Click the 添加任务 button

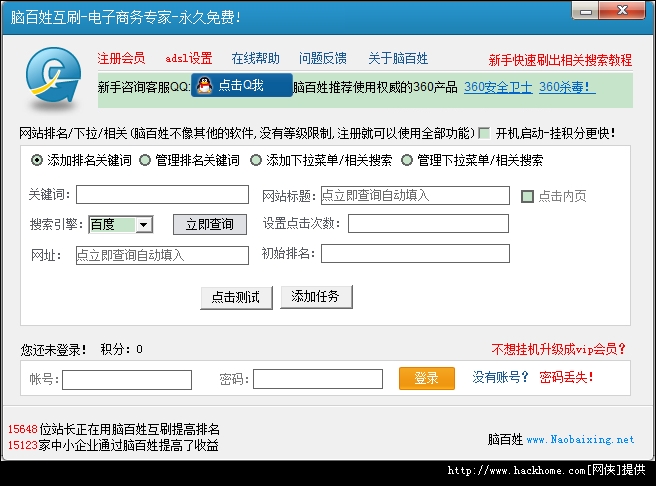pyautogui.click(x=316, y=297)
